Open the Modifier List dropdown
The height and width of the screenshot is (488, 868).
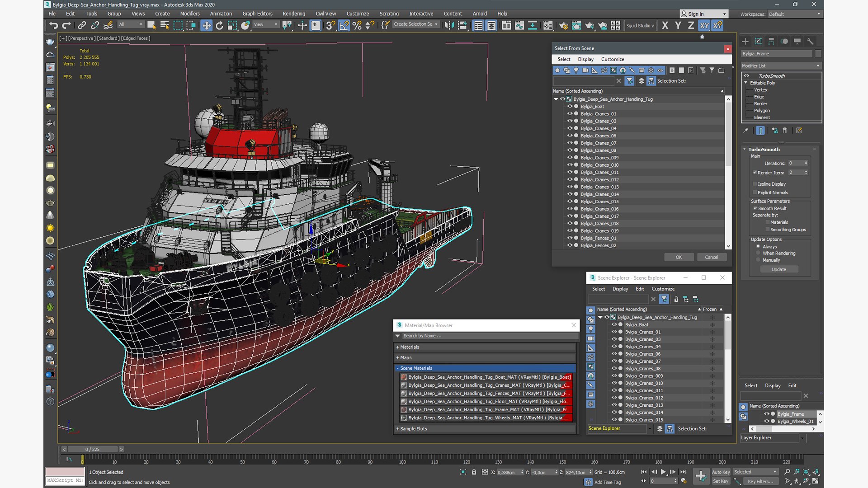point(781,66)
